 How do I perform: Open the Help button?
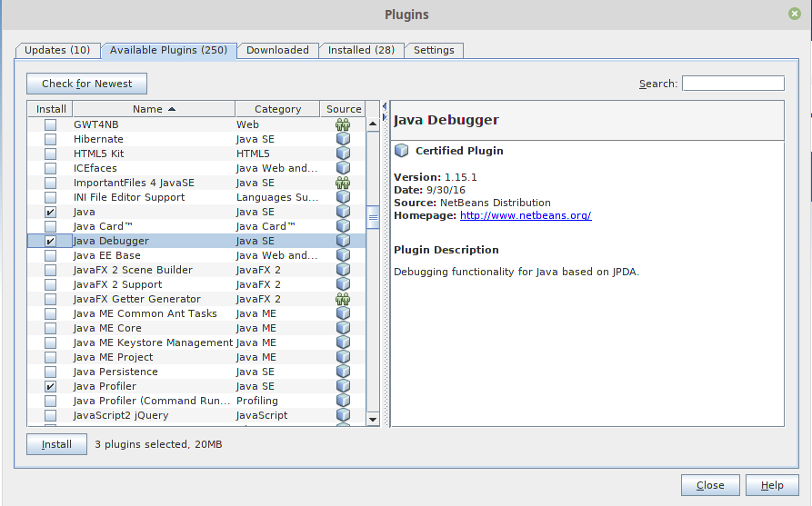click(x=772, y=485)
